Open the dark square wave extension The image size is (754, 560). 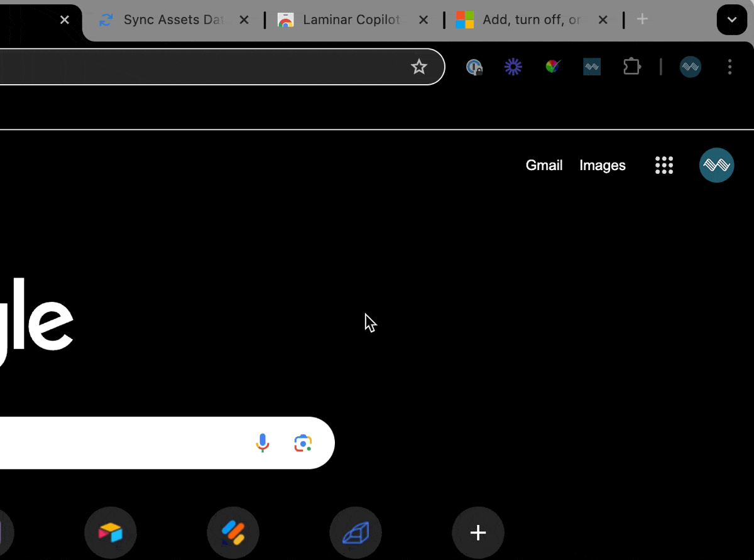click(592, 67)
